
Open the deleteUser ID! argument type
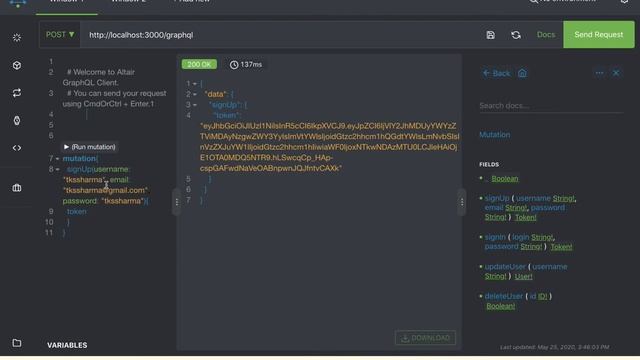(x=542, y=296)
